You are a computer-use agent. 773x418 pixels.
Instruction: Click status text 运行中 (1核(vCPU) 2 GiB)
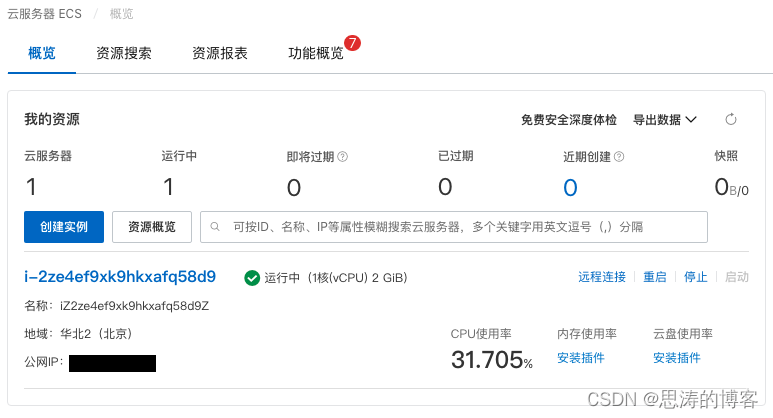click(x=336, y=278)
